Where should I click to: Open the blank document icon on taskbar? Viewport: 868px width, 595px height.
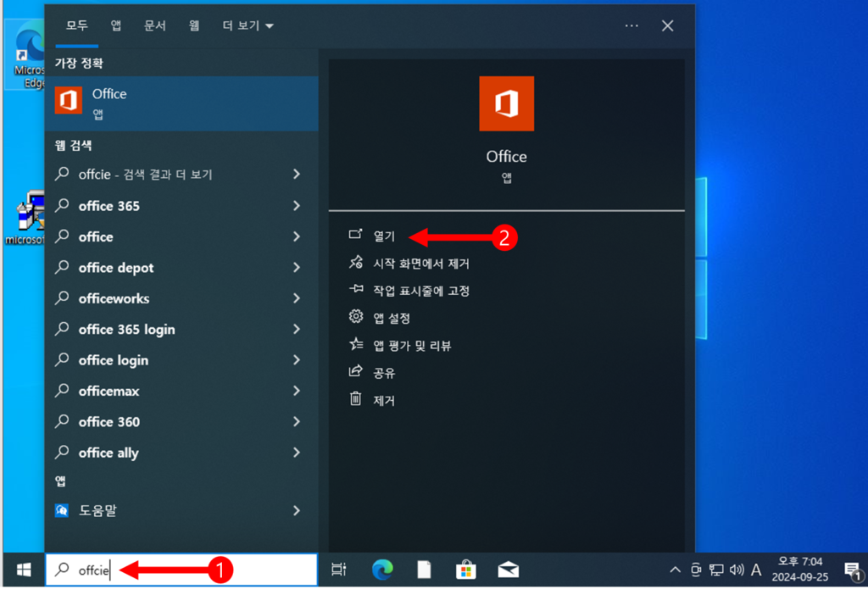424,570
